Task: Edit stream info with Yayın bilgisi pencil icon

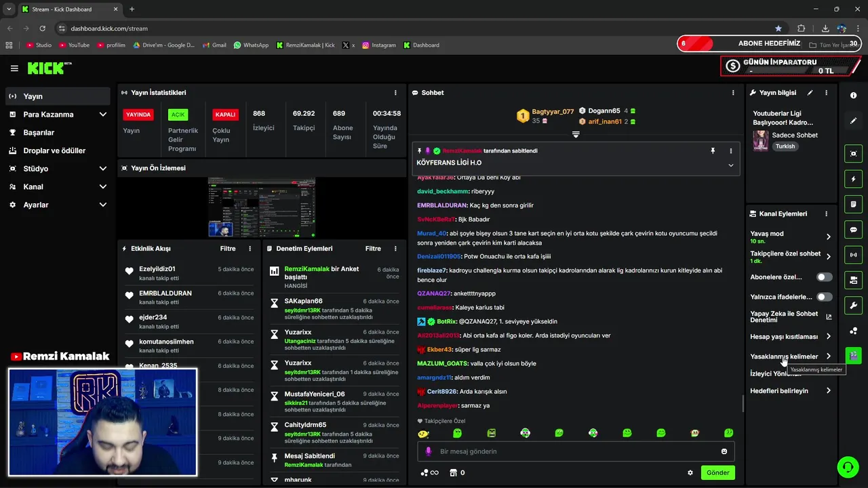Action: [x=810, y=93]
